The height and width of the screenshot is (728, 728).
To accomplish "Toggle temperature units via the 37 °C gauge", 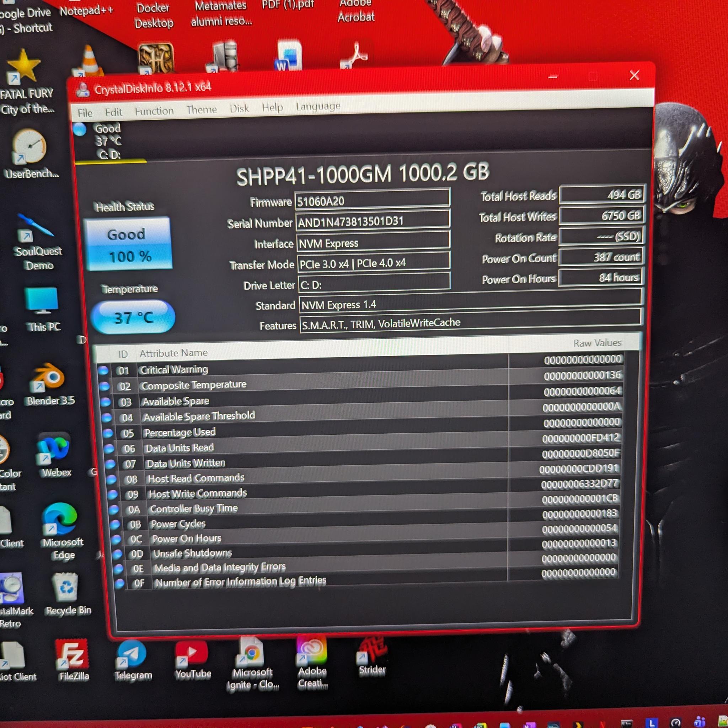I will click(x=134, y=318).
